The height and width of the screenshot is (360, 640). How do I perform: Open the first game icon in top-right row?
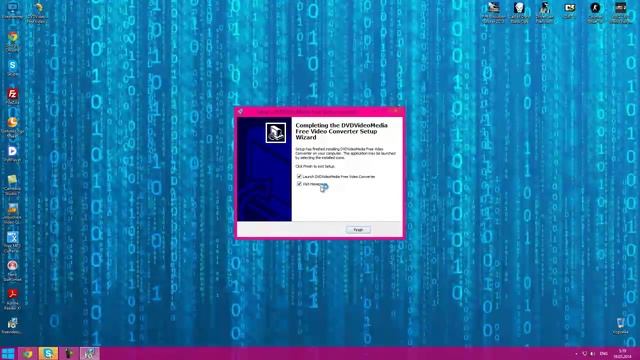(493, 12)
